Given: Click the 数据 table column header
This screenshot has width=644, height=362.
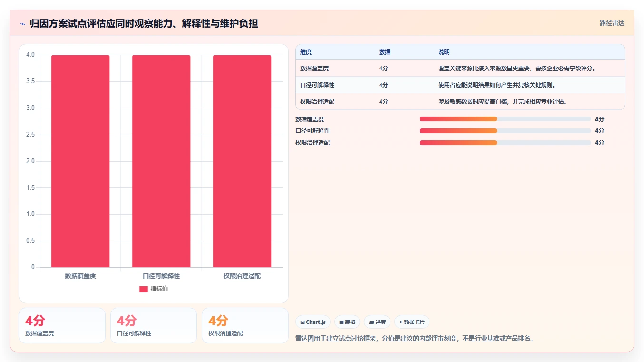Looking at the screenshot, I should point(385,52).
